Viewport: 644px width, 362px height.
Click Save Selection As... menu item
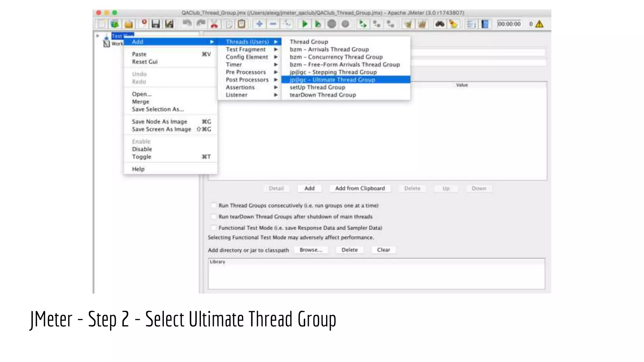pyautogui.click(x=170, y=109)
